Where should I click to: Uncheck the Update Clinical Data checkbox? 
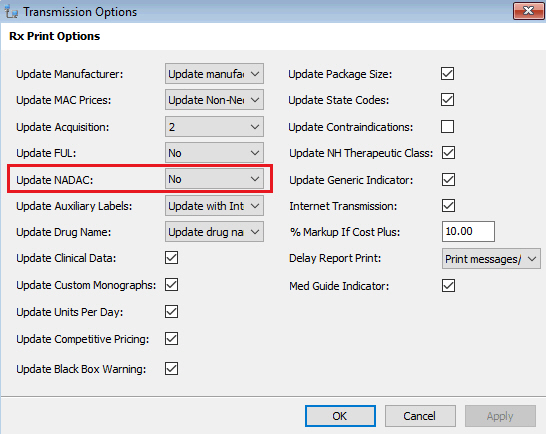pyautogui.click(x=171, y=258)
